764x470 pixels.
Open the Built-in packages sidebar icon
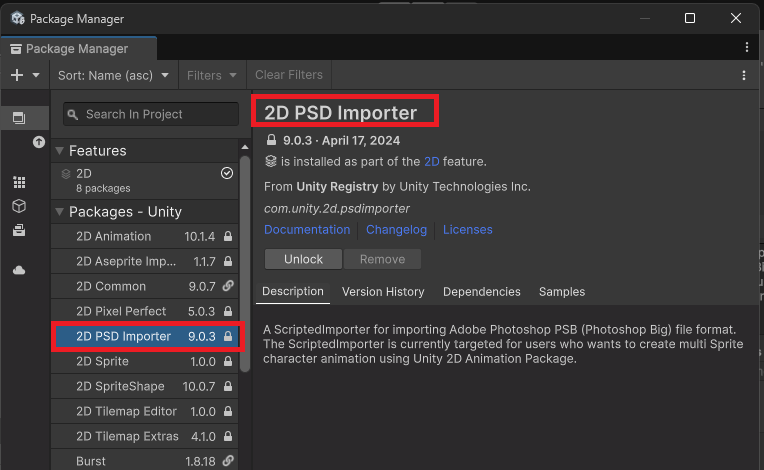point(19,230)
